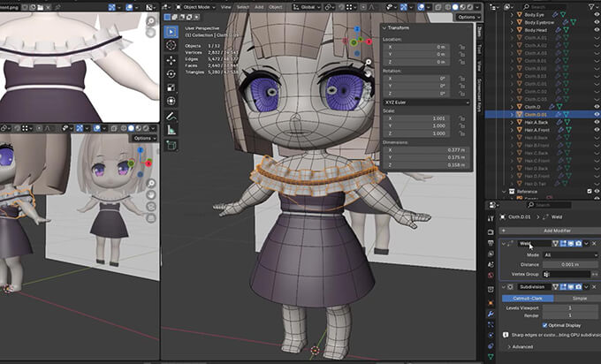This screenshot has height=364, width=601.
Task: Activate the Rotate tool
Action: click(171, 74)
